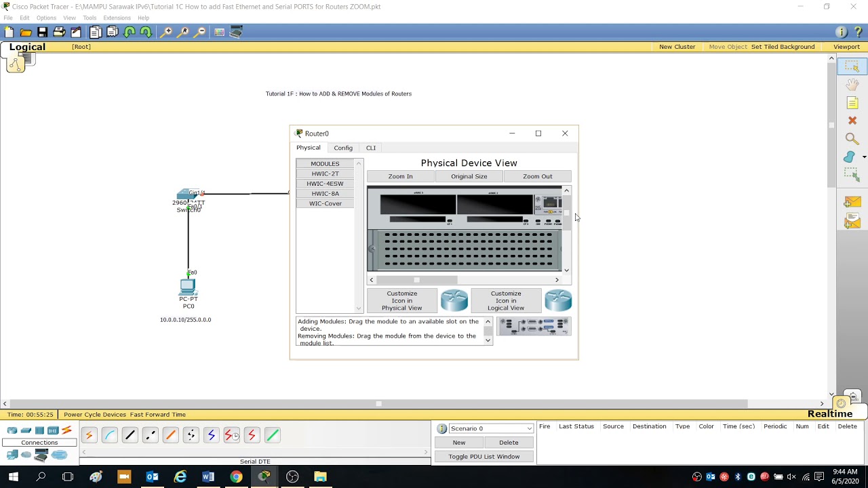Select the Connections lightning category

click(66, 430)
